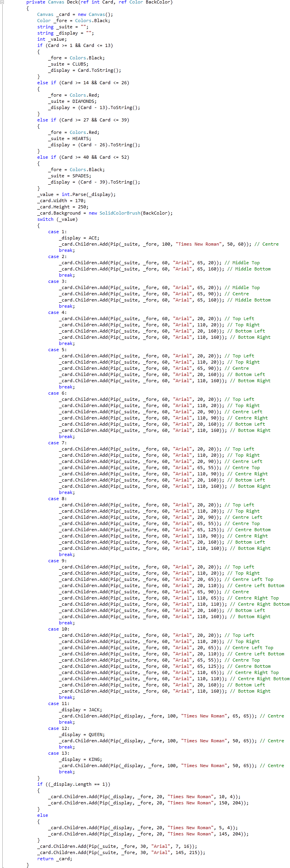Click the 'switch (_value)' statement
This screenshot has width=290, height=868.
(x=57, y=219)
